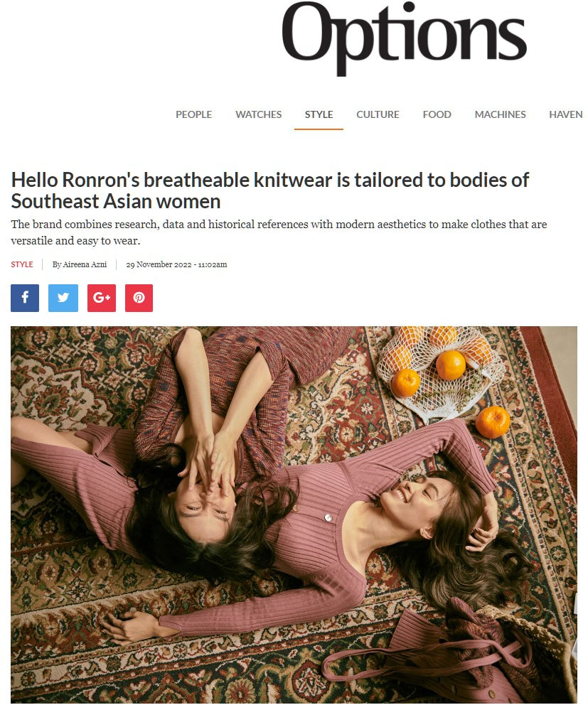The width and height of the screenshot is (588, 705).
Task: Pin article on Pinterest
Action: pyautogui.click(x=139, y=298)
